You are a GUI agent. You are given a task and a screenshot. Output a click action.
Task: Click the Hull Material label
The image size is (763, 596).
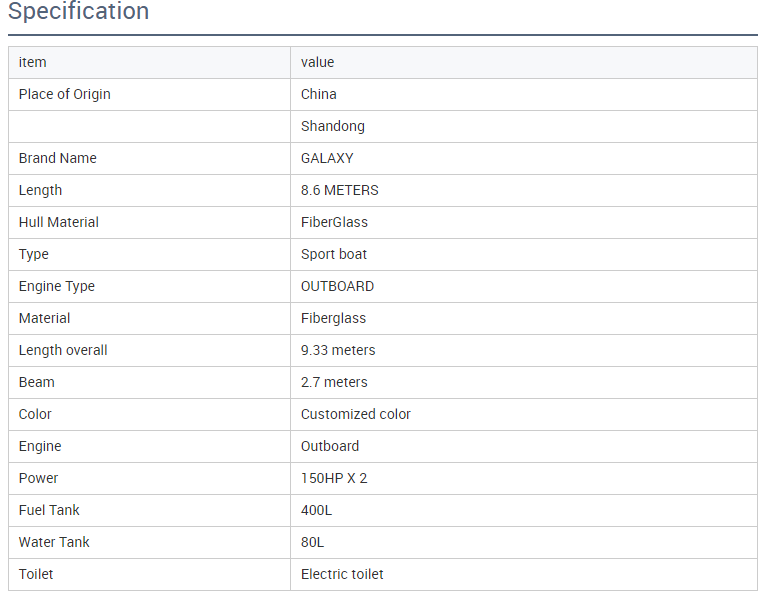59,222
